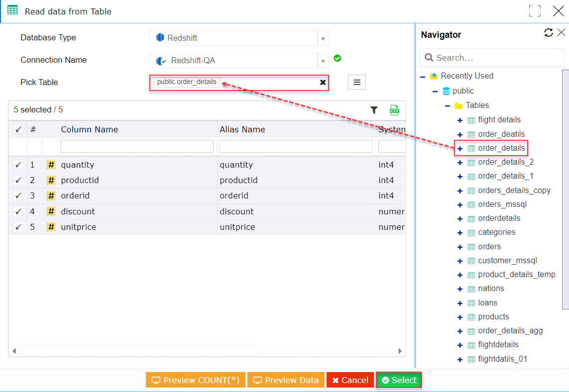Click the filter funnel icon
The image size is (569, 392).
374,110
